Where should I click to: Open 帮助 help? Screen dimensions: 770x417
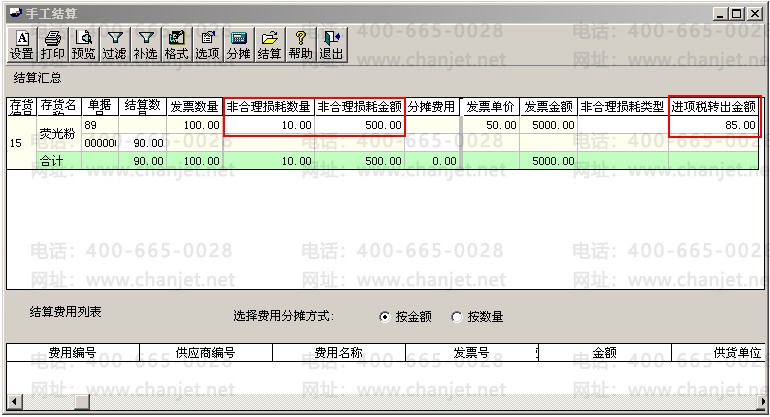[300, 45]
